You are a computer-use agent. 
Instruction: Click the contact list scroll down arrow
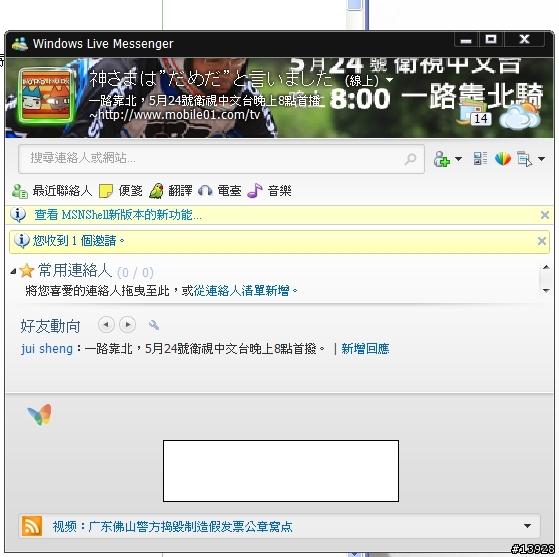tap(546, 291)
